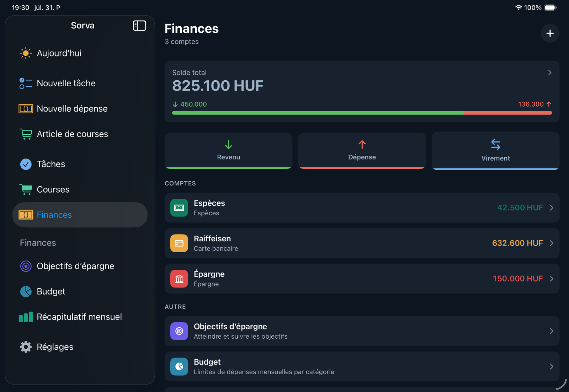Viewport: 569px width, 392px height.
Task: Click the green Espèces cash icon
Action: pos(179,208)
